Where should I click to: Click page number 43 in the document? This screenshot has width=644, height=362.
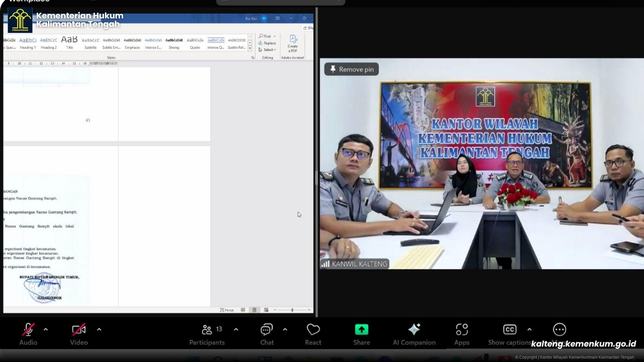click(x=88, y=120)
